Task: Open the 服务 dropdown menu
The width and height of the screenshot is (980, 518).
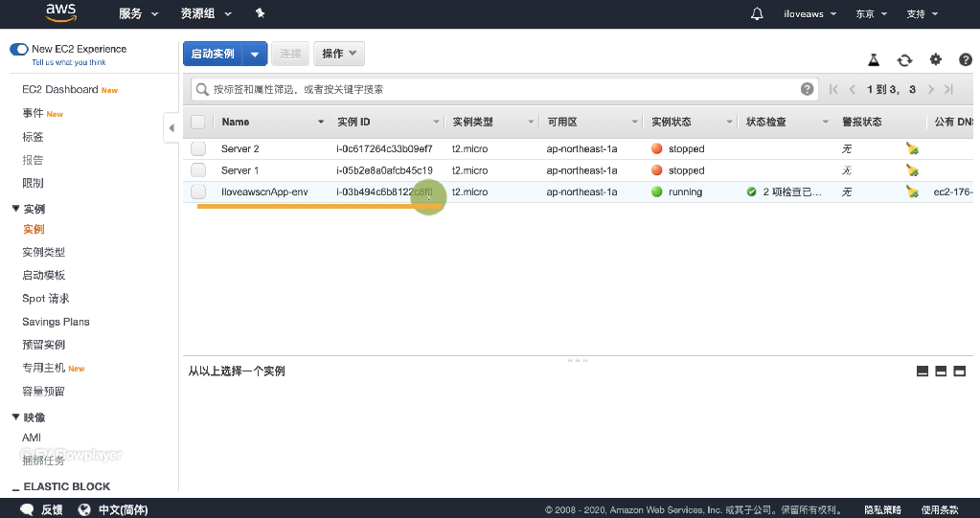Action: pyautogui.click(x=138, y=13)
